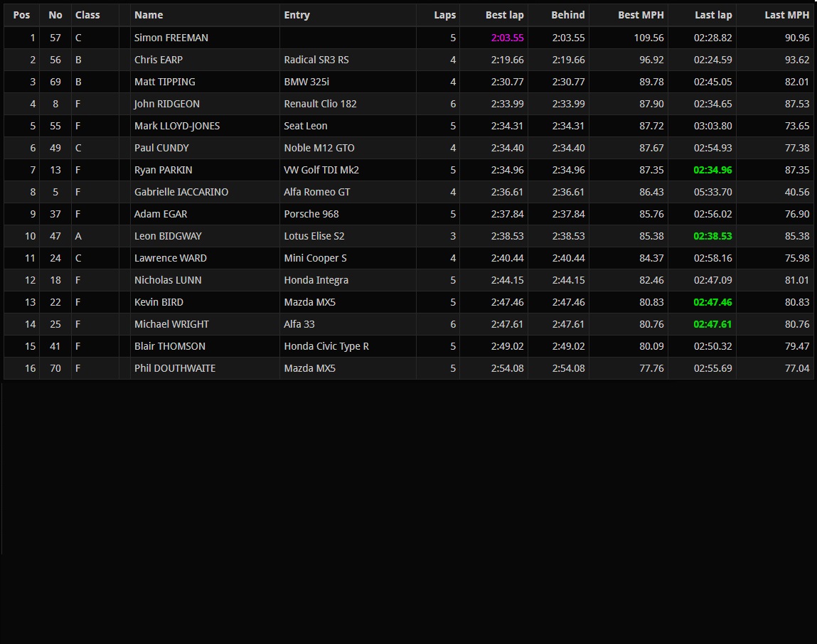Click the Entry column header

pos(297,15)
